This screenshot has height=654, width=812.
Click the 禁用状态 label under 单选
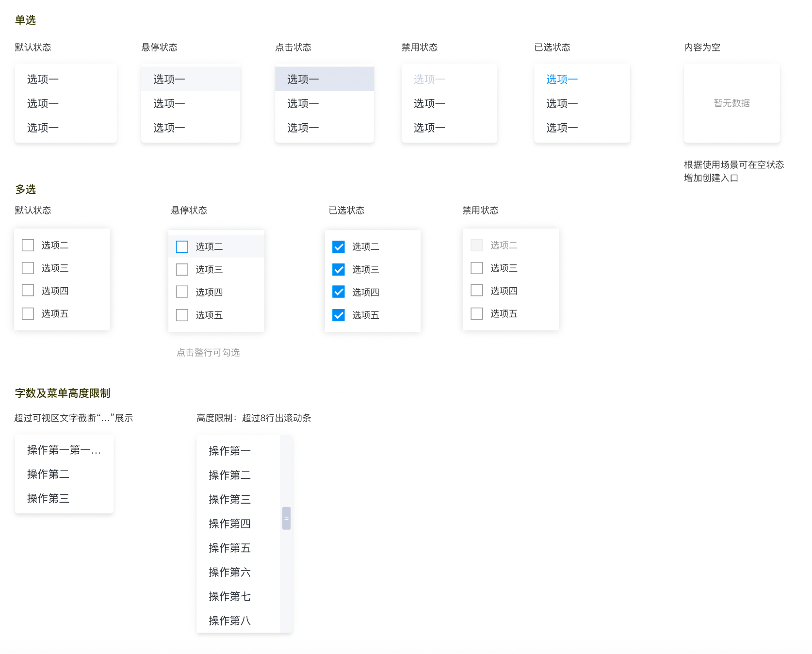coord(420,47)
